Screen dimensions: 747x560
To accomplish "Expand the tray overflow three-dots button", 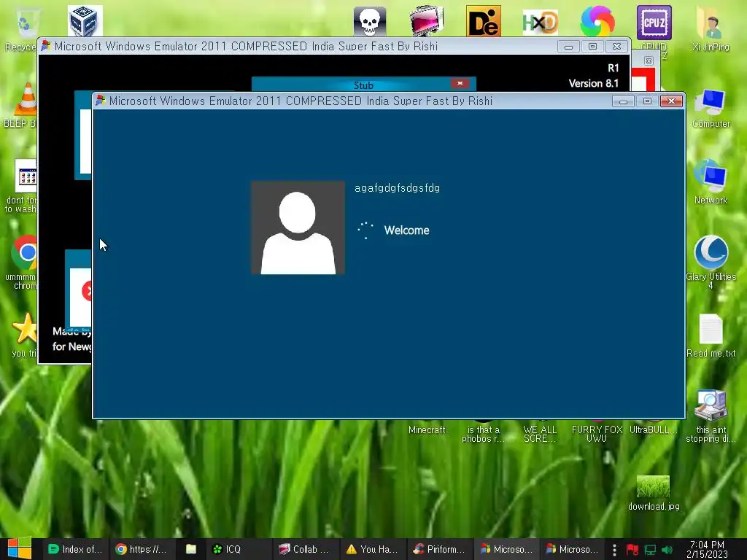I will 614,550.
